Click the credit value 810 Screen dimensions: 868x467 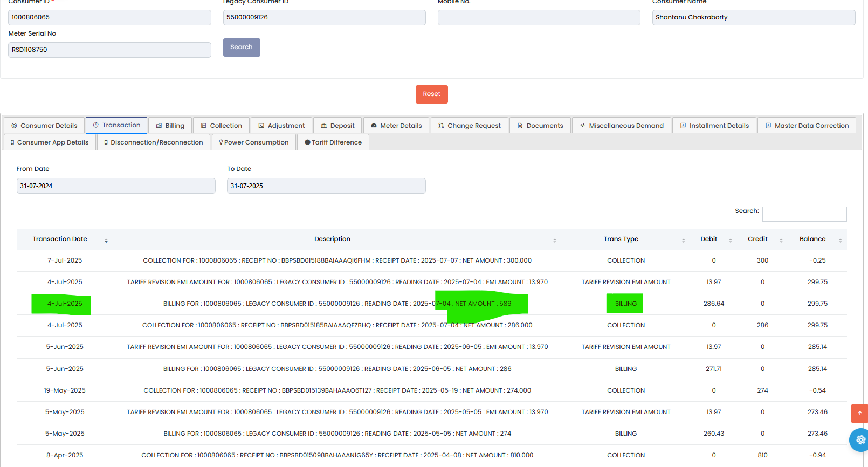(x=762, y=455)
